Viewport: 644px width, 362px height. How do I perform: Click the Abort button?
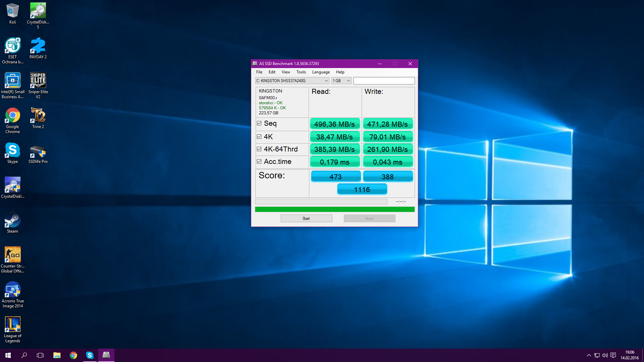point(369,219)
